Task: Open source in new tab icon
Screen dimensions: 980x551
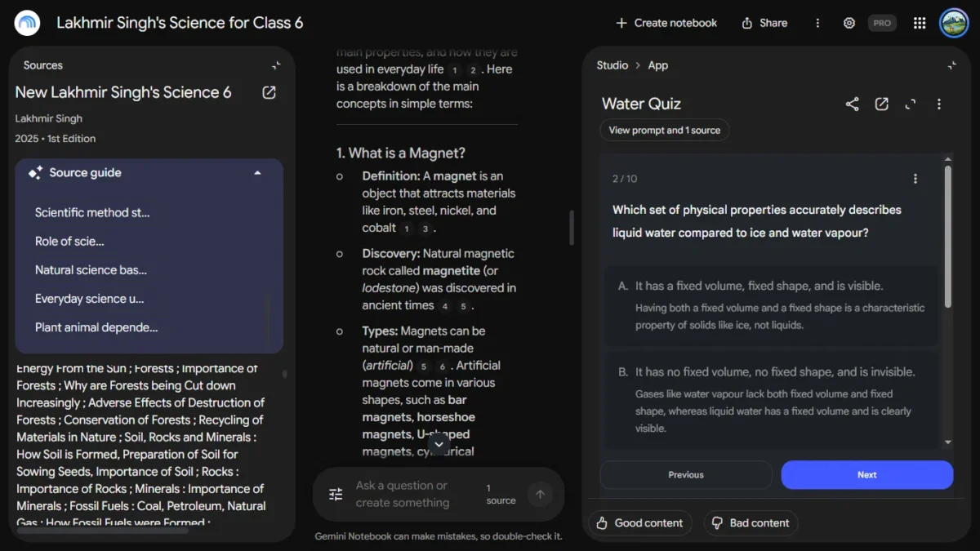Action: pos(269,92)
